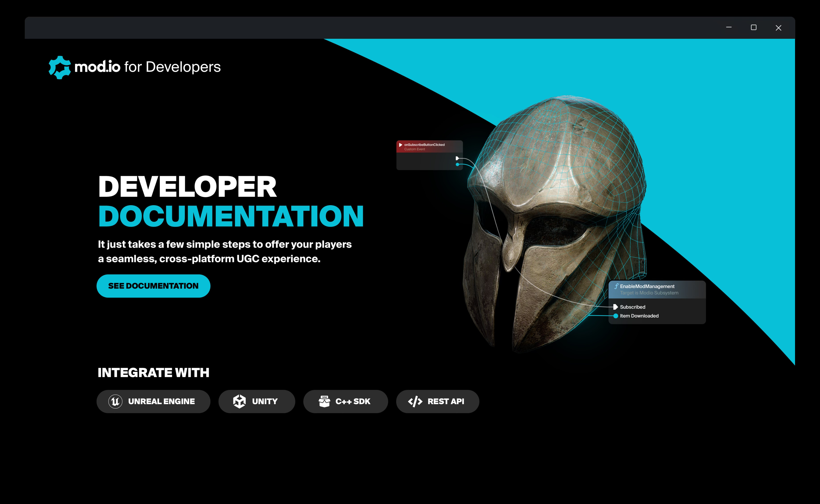Select the C++ SDK integration button

[x=345, y=401]
